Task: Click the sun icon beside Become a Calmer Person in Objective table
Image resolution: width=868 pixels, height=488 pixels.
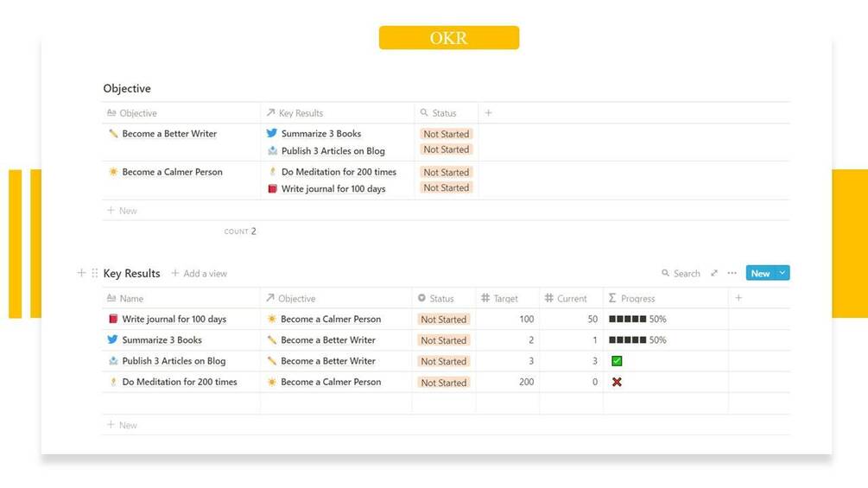Action: [113, 172]
